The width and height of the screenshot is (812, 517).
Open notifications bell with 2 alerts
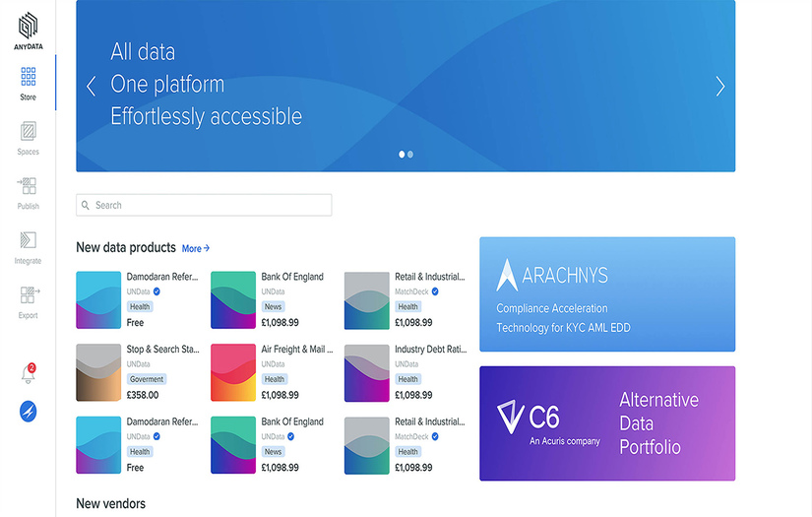[x=29, y=373]
